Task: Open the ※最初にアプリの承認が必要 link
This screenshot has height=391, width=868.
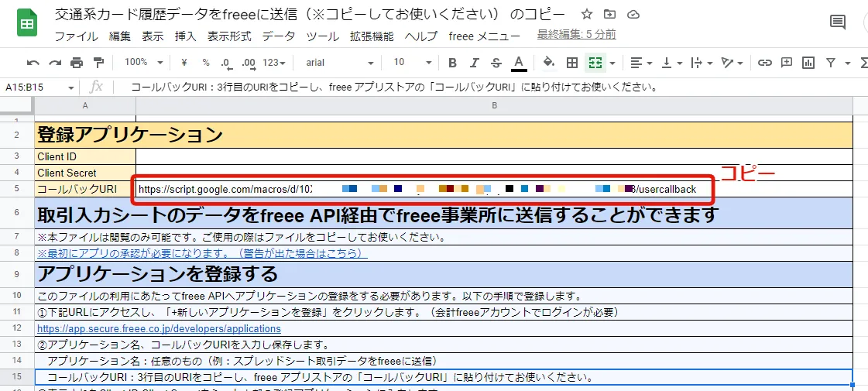Action: [x=203, y=254]
